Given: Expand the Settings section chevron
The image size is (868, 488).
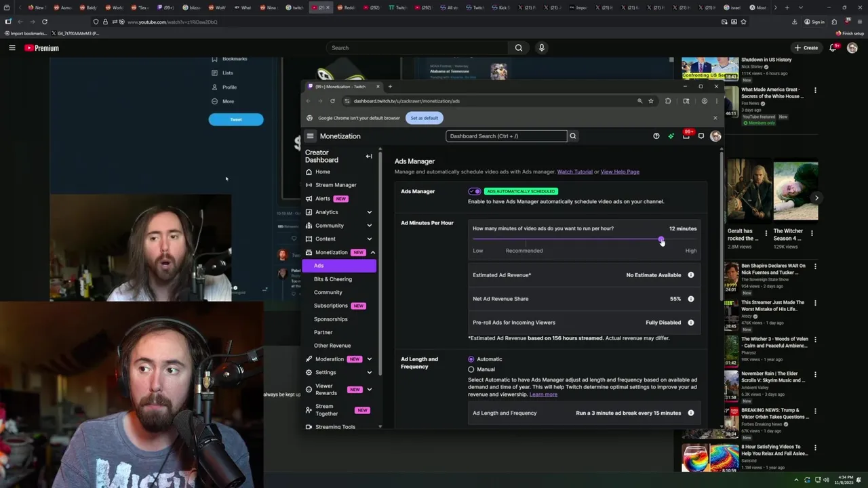Looking at the screenshot, I should (370, 372).
